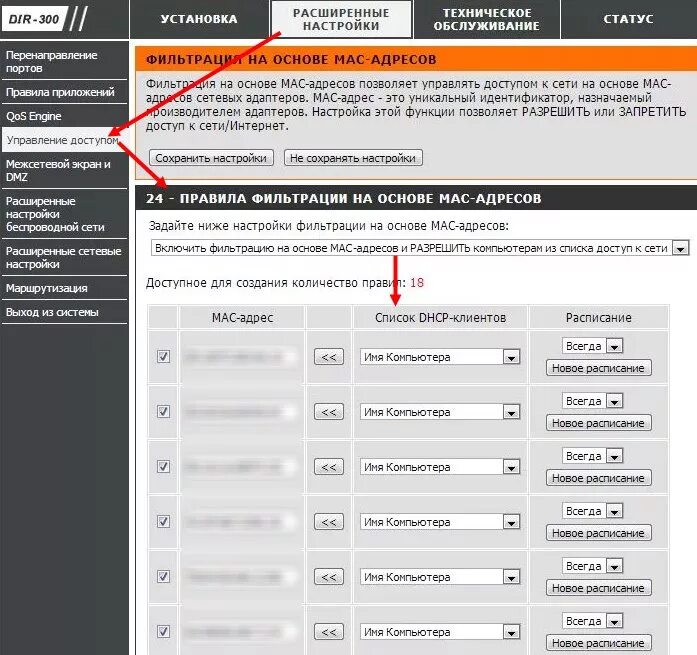
Task: Expand fourth row Всегда schedule dropdown
Action: tap(593, 511)
